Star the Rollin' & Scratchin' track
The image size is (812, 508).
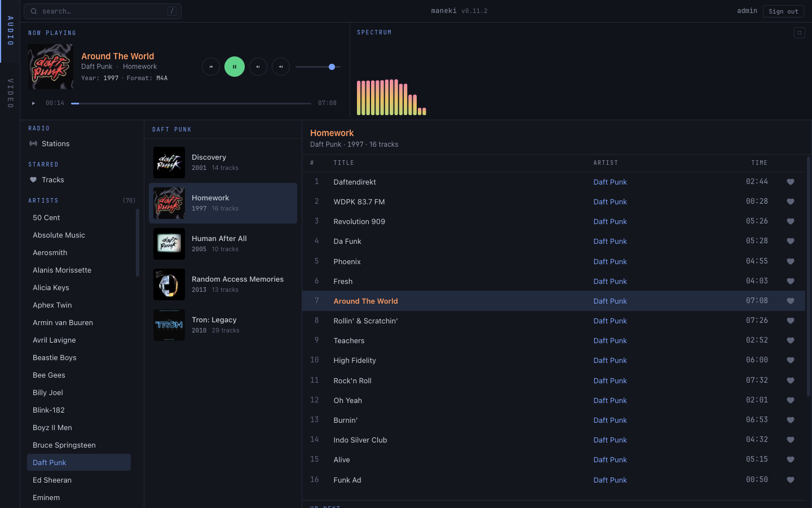(791, 321)
